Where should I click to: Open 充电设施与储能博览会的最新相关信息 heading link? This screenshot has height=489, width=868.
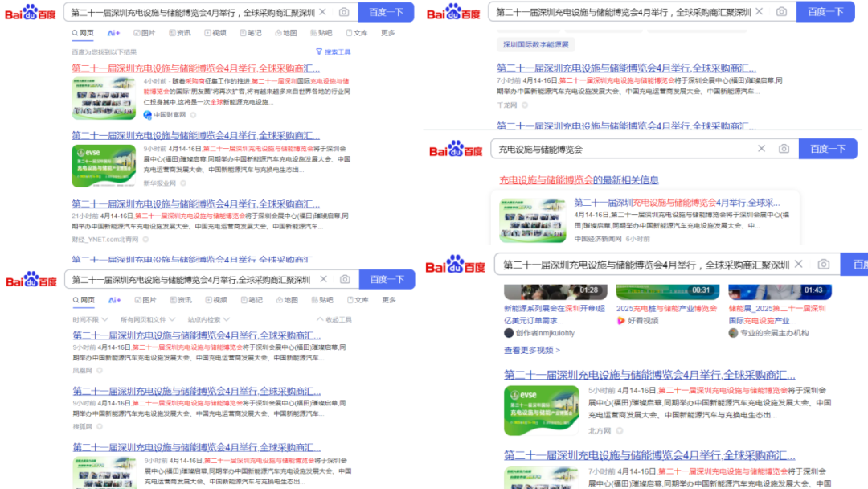(x=579, y=180)
